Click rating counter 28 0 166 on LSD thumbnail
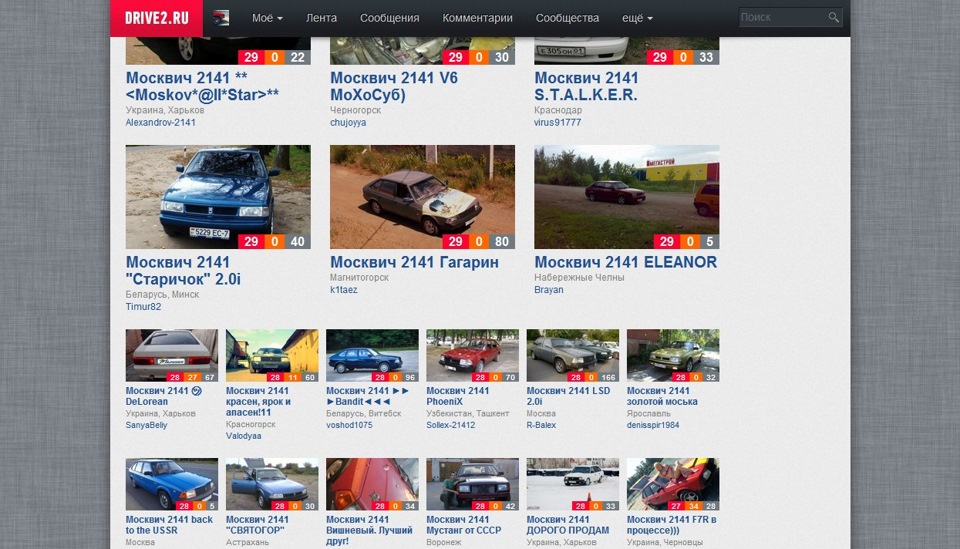Screen dimensions: 960x549 point(593,377)
